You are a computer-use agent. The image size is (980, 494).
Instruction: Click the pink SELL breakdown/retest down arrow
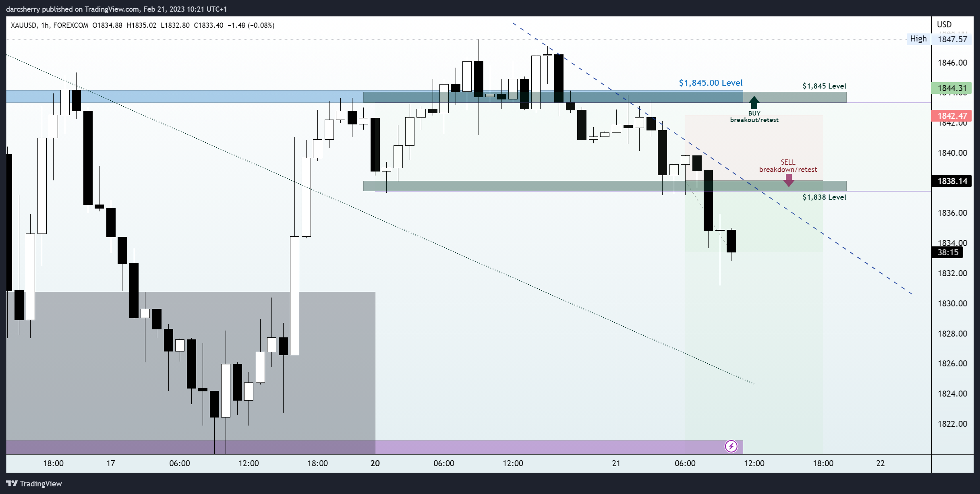pyautogui.click(x=788, y=180)
